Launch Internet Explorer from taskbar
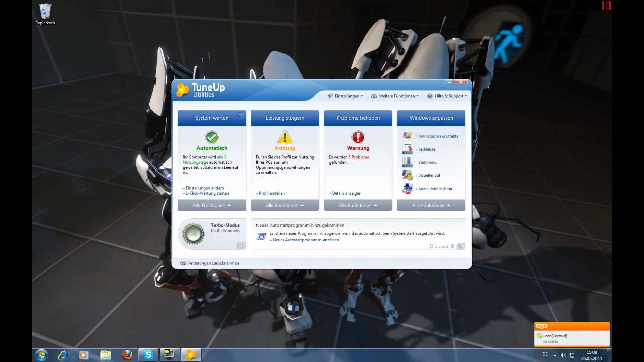The height and width of the screenshot is (362, 644). (x=63, y=355)
